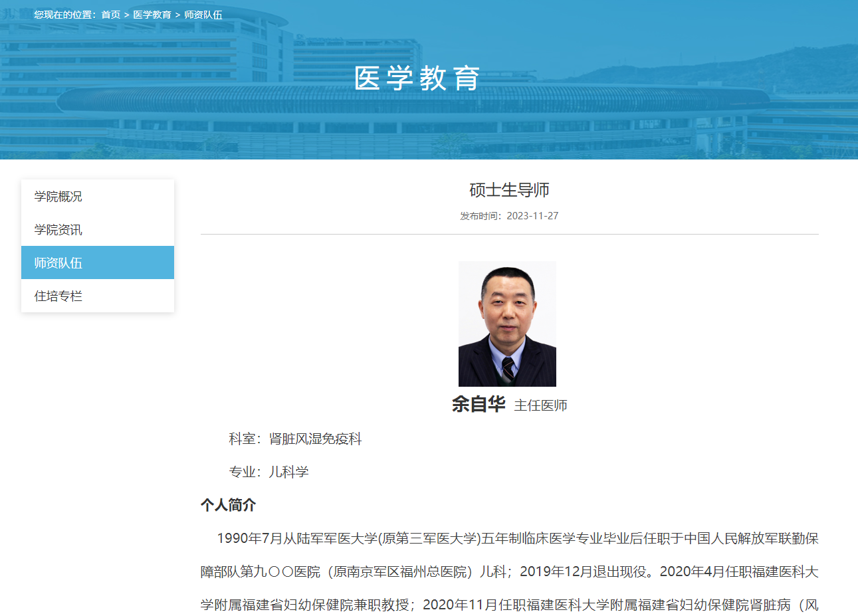Select 住培专栏 in the sidebar menu
858x616 pixels.
[98, 296]
